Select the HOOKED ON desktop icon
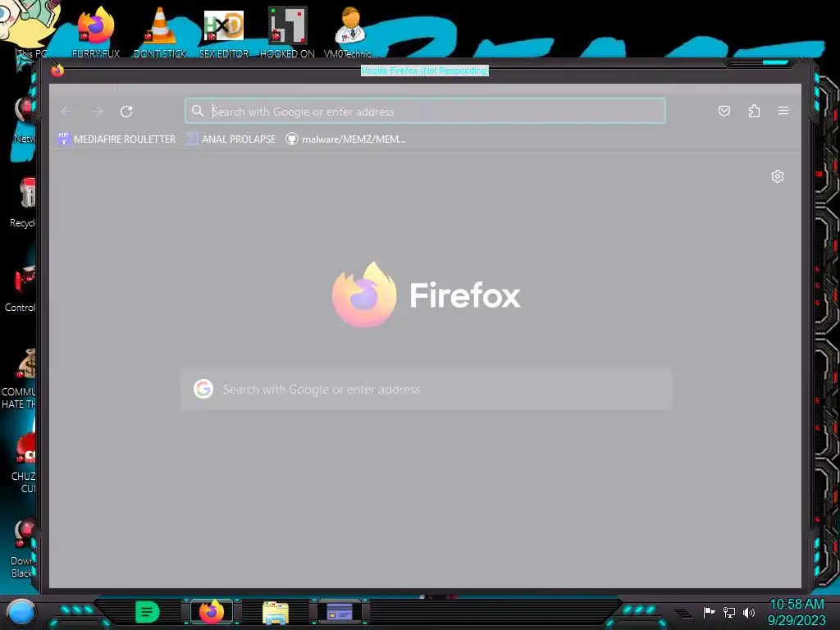 pos(287,33)
